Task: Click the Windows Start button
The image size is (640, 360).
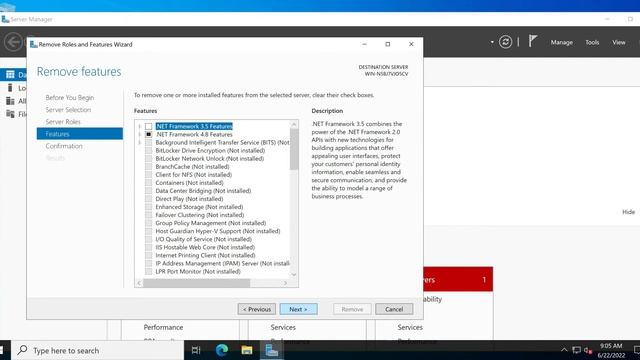Action: tap(2, 350)
